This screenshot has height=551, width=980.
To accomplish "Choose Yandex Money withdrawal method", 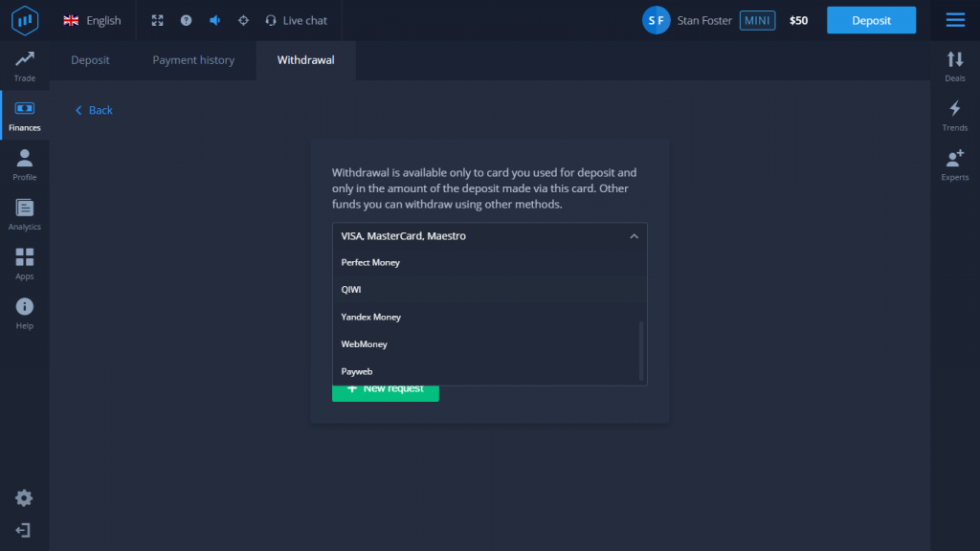I will click(489, 317).
